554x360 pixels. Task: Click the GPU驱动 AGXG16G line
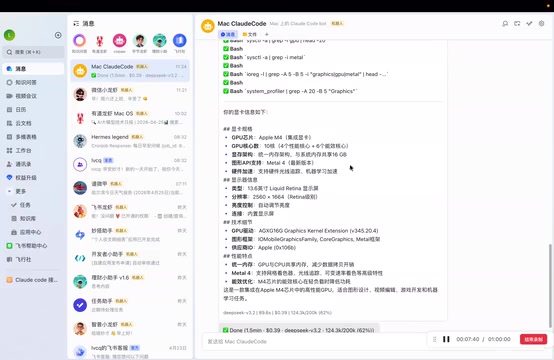pyautogui.click(x=305, y=231)
